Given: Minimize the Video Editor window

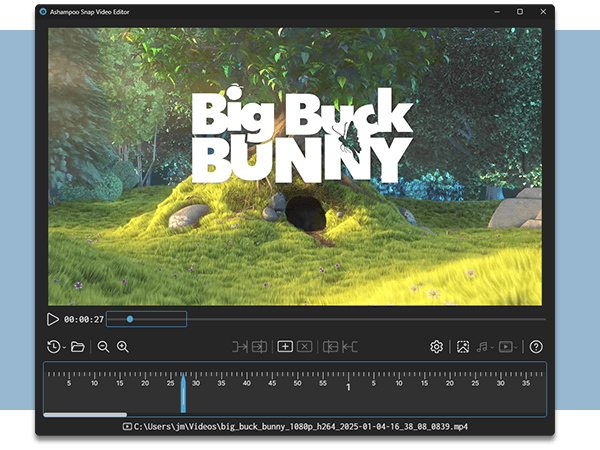Looking at the screenshot, I should pyautogui.click(x=497, y=12).
